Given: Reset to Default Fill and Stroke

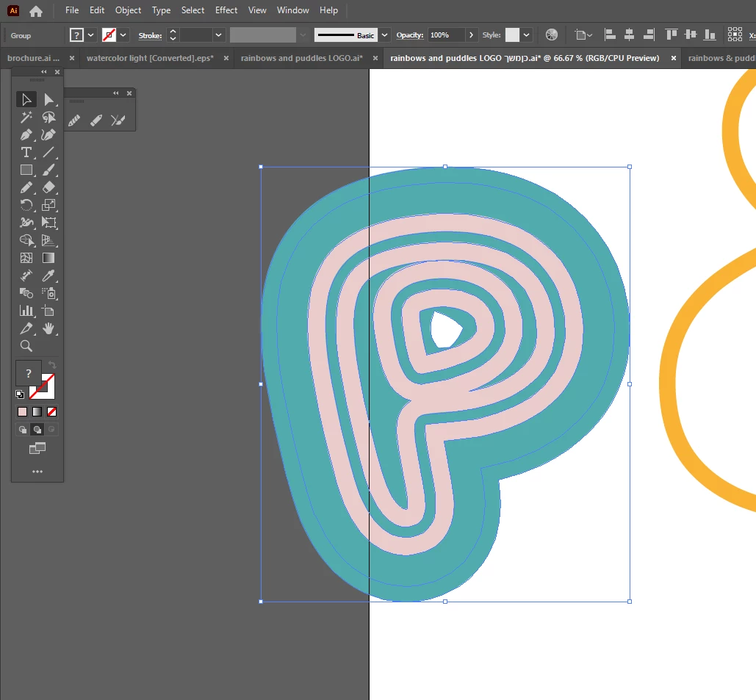Looking at the screenshot, I should pos(20,394).
